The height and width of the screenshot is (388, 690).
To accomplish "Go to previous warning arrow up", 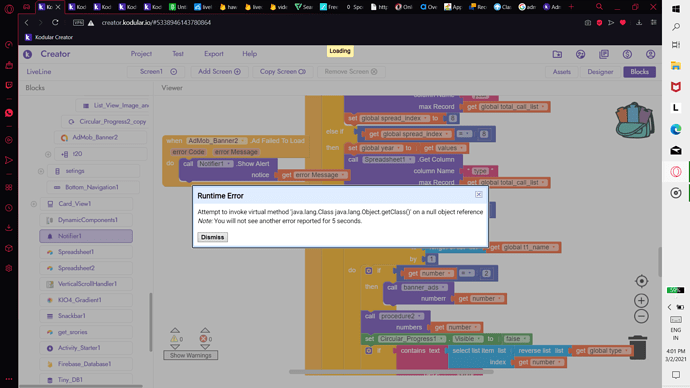I will pyautogui.click(x=175, y=330).
